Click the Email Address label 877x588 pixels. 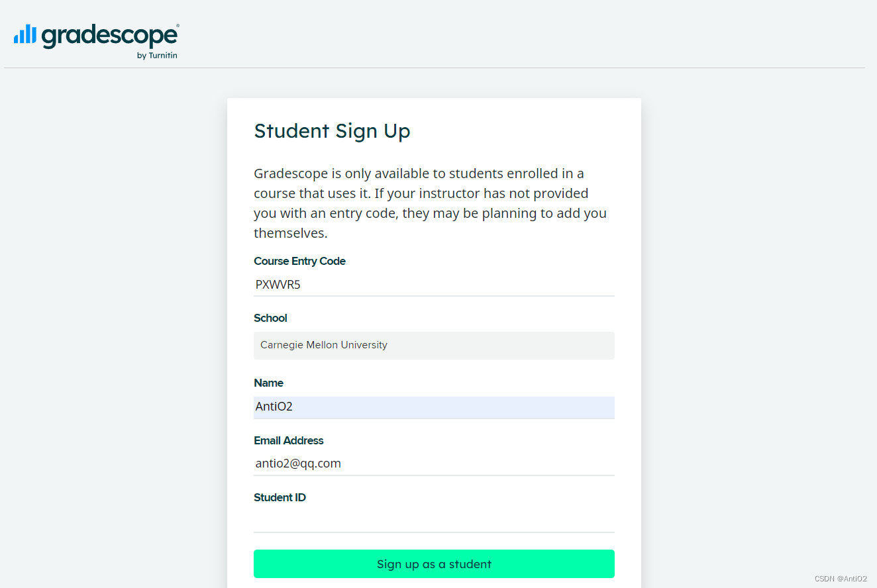coord(288,440)
